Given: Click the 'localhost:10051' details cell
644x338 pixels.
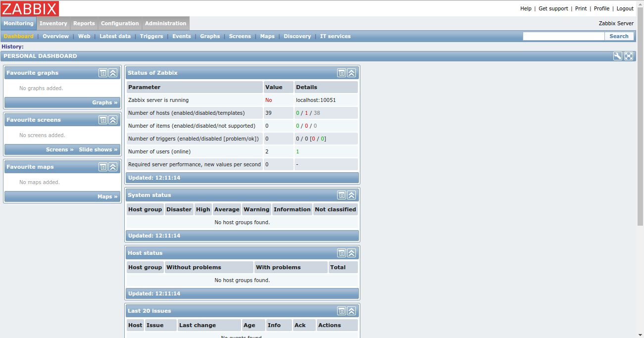Looking at the screenshot, I should coord(326,100).
